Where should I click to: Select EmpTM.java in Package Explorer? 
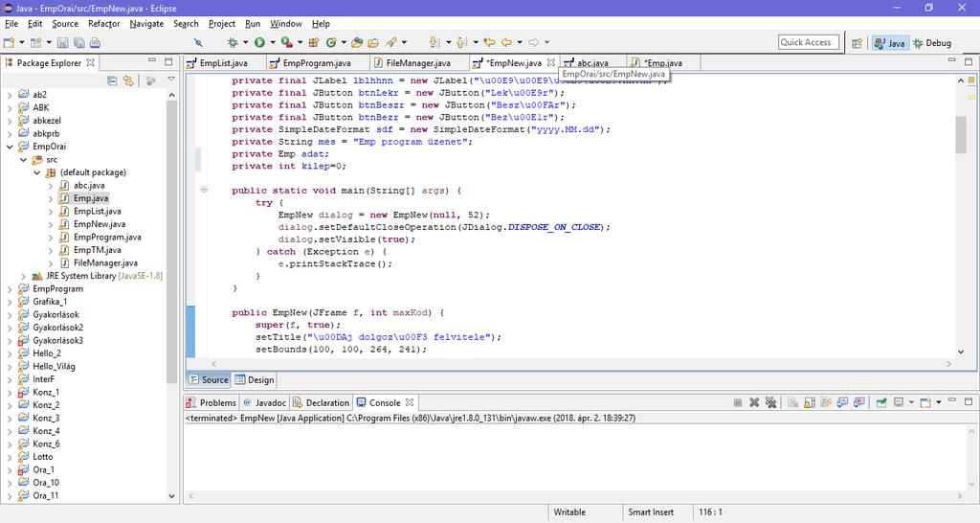pos(97,250)
